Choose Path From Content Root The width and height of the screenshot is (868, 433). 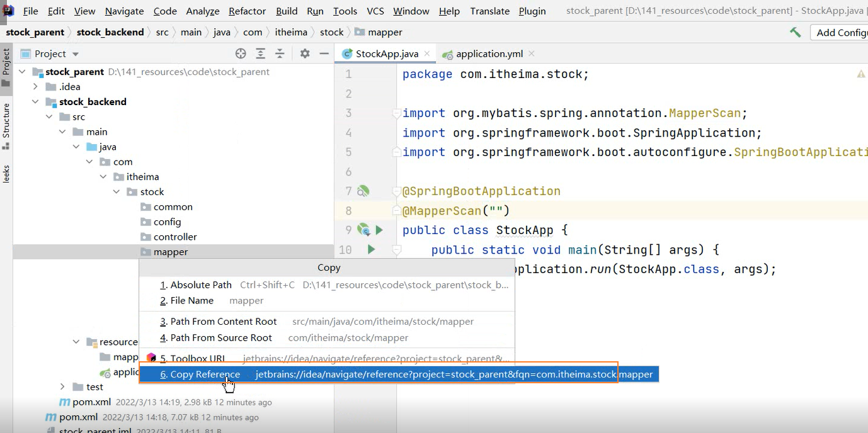[326, 322]
